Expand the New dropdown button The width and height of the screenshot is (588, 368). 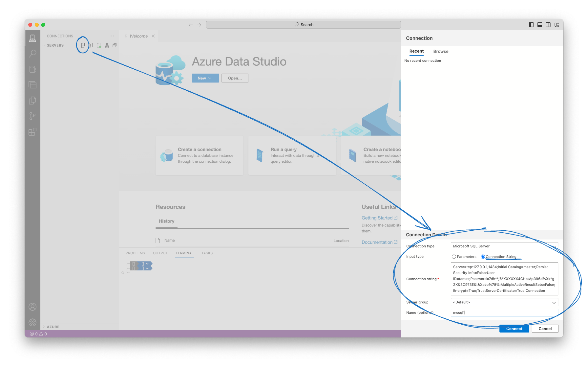point(205,78)
